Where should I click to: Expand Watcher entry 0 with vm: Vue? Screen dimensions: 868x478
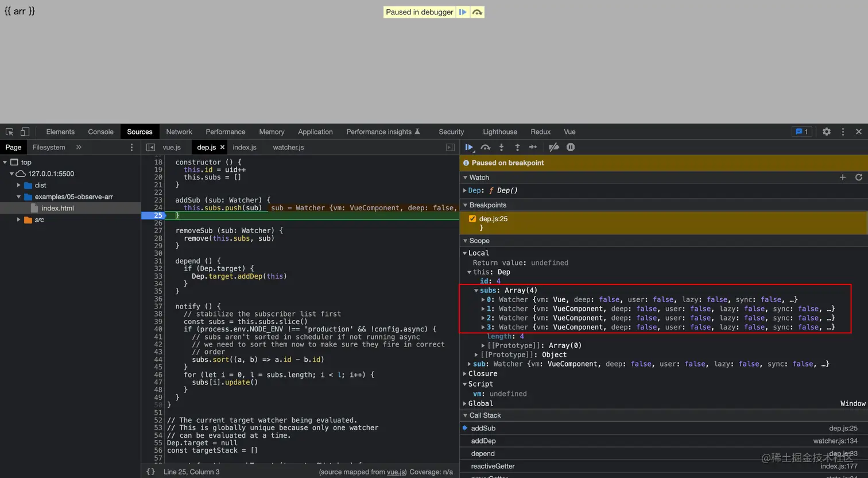tap(483, 299)
